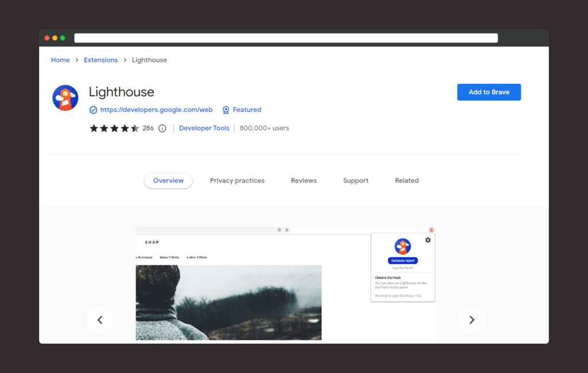Go to Home in the breadcrumb
This screenshot has height=373, width=588.
60,60
